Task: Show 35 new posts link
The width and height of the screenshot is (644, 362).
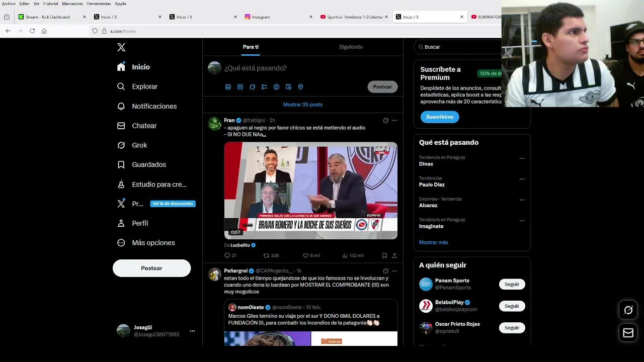Action: coord(303,105)
